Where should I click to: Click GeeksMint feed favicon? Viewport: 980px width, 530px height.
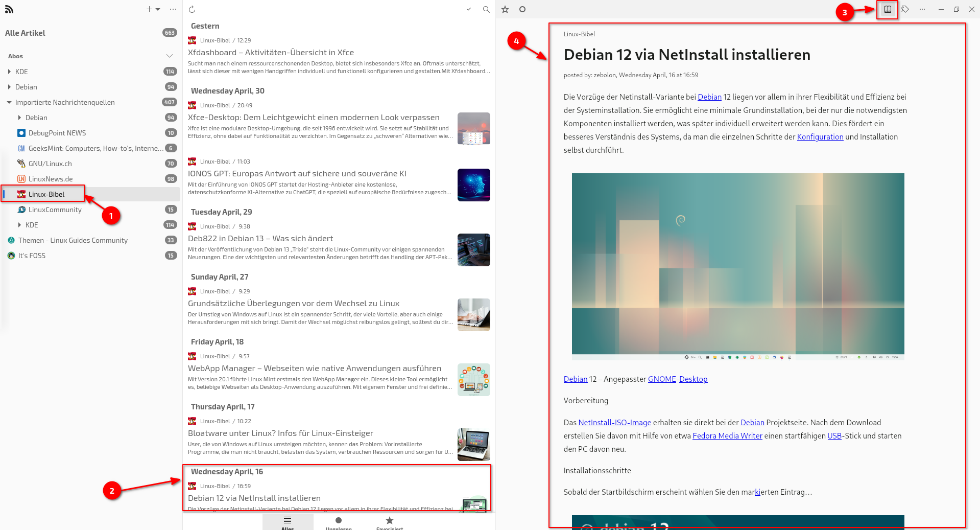(21, 148)
